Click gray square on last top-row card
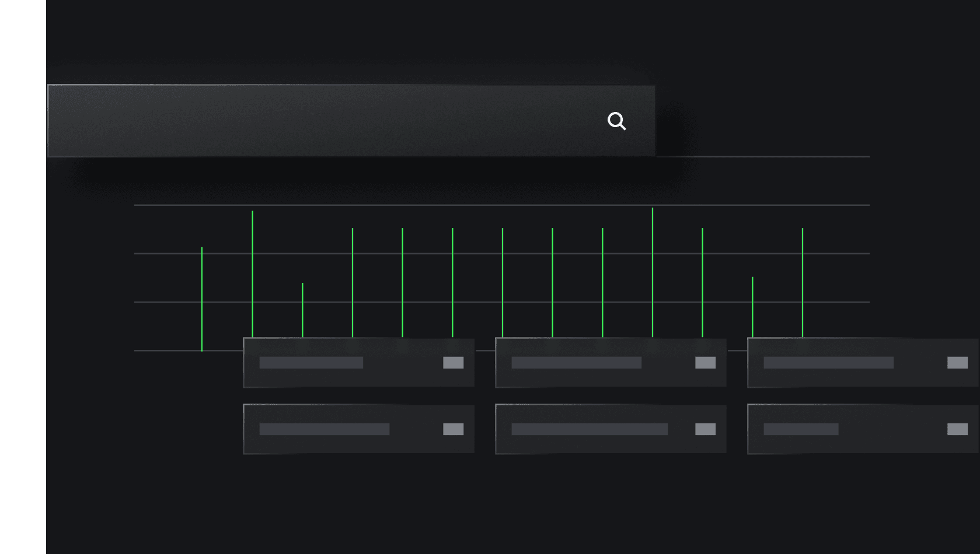 (x=957, y=363)
